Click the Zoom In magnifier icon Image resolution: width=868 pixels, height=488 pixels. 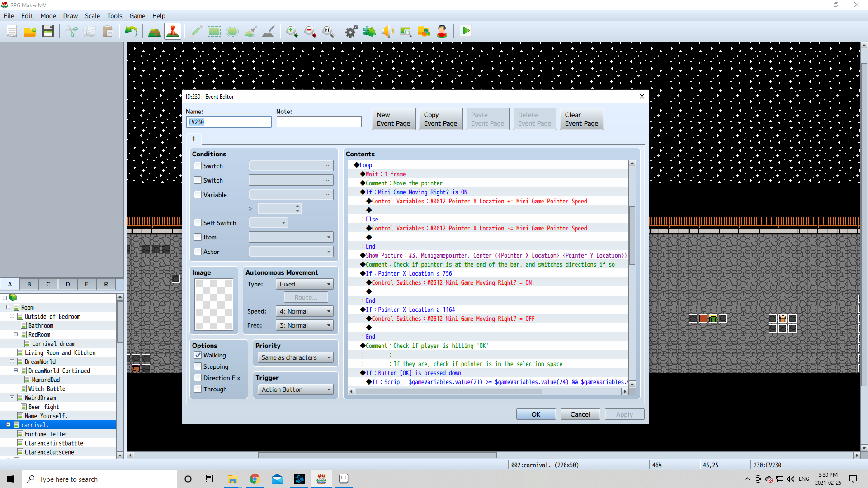point(292,31)
